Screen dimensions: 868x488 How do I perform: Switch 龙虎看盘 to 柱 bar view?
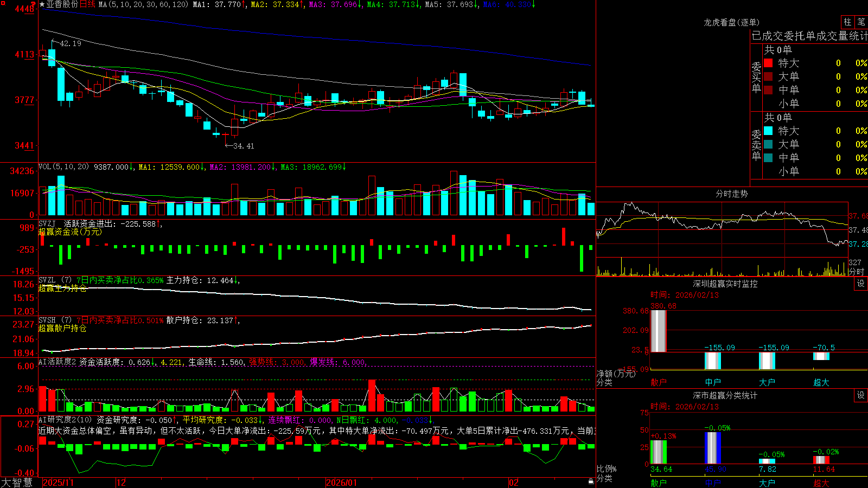847,22
